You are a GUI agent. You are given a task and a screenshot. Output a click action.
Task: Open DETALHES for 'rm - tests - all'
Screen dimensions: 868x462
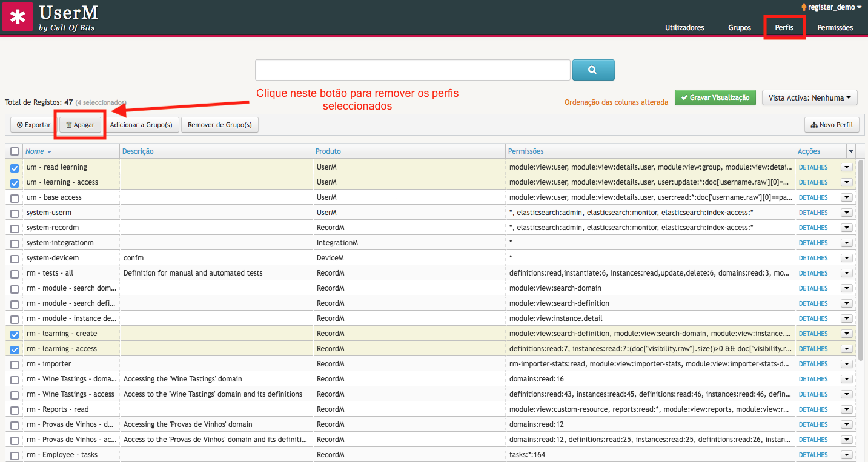pos(813,273)
